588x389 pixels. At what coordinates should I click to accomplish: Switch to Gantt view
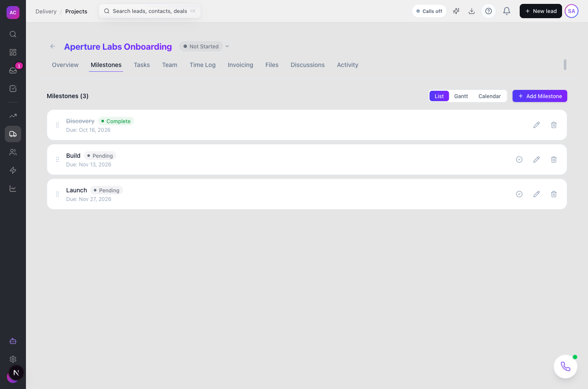pos(461,96)
